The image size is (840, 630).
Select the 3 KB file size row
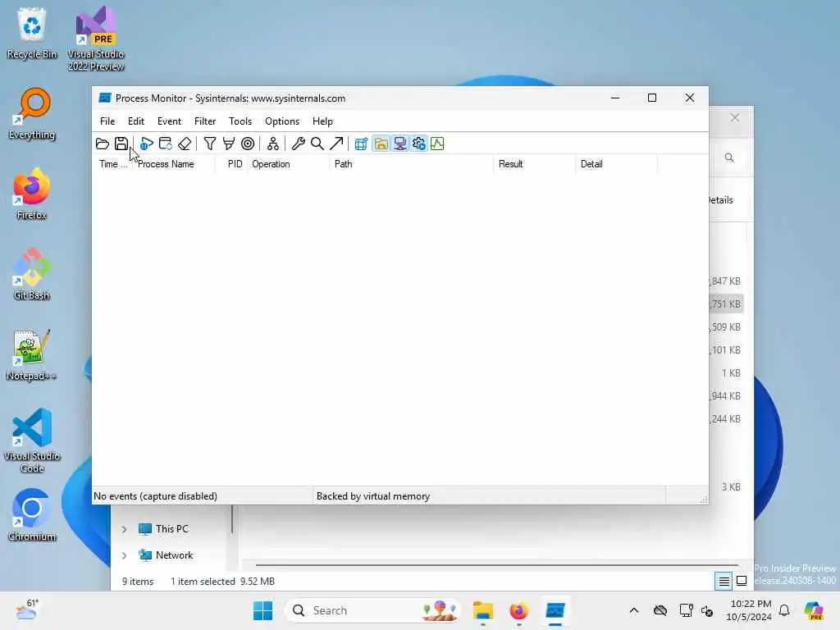[731, 487]
